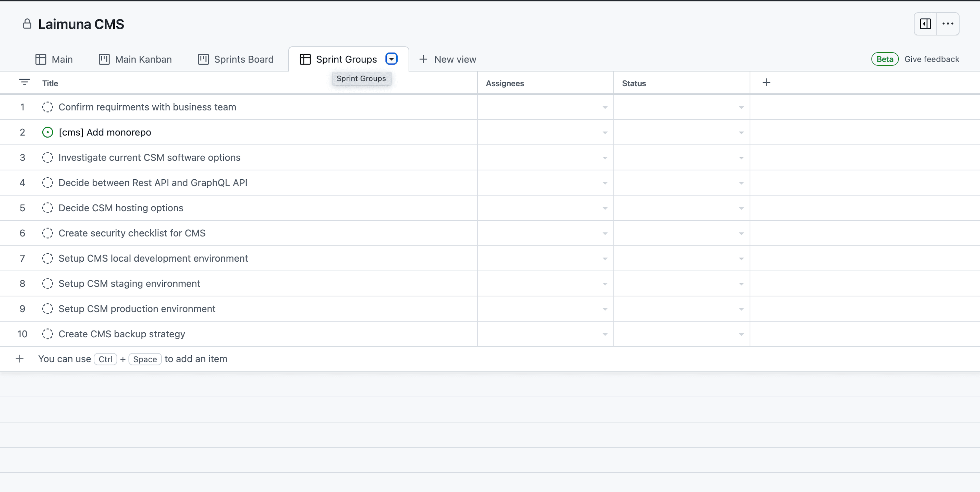The width and height of the screenshot is (980, 492).
Task: Click the table icon on Main tab
Action: 41,59
